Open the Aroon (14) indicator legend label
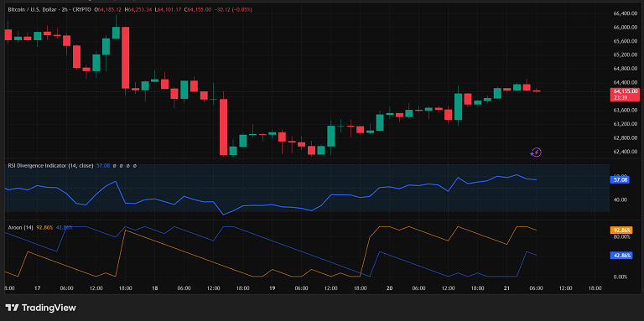 coord(20,227)
